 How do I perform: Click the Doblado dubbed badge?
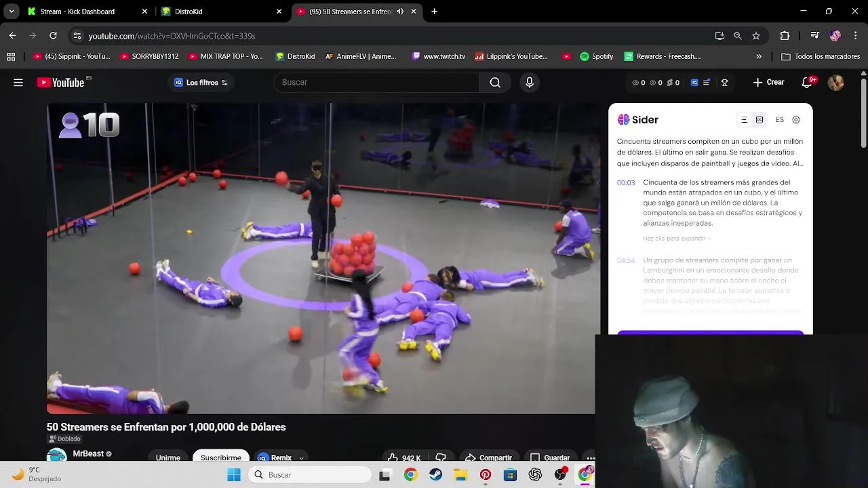(x=64, y=439)
